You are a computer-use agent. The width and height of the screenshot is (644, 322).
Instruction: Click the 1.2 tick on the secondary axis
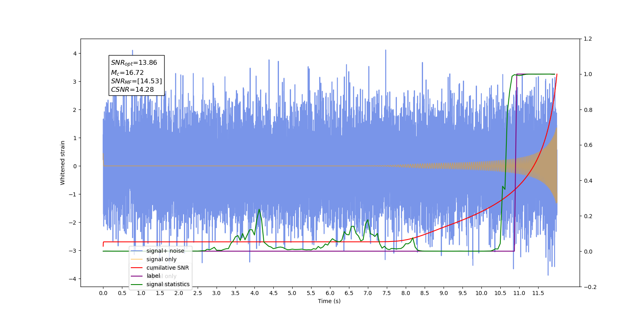tap(588, 39)
